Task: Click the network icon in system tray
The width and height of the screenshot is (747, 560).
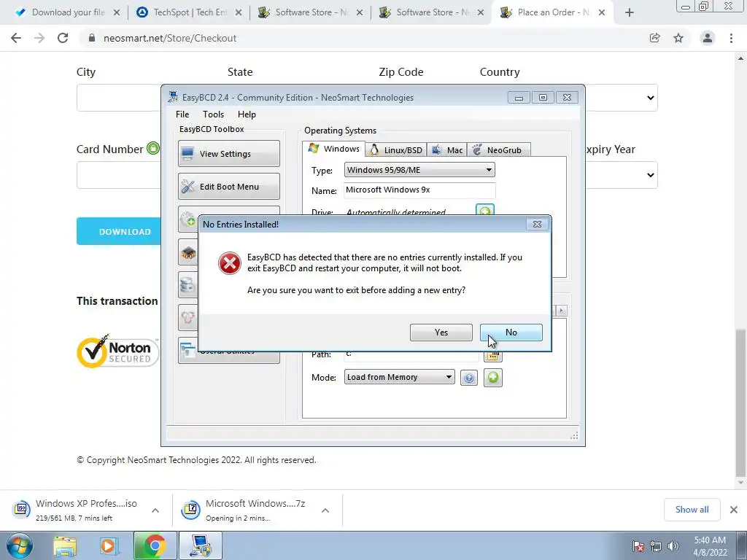Action: pyautogui.click(x=656, y=547)
